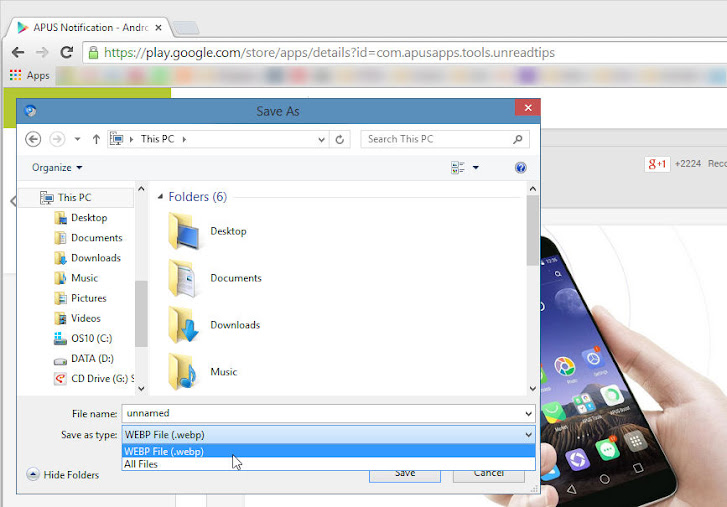The width and height of the screenshot is (727, 507).
Task: Refresh the This PC location
Action: coord(340,139)
